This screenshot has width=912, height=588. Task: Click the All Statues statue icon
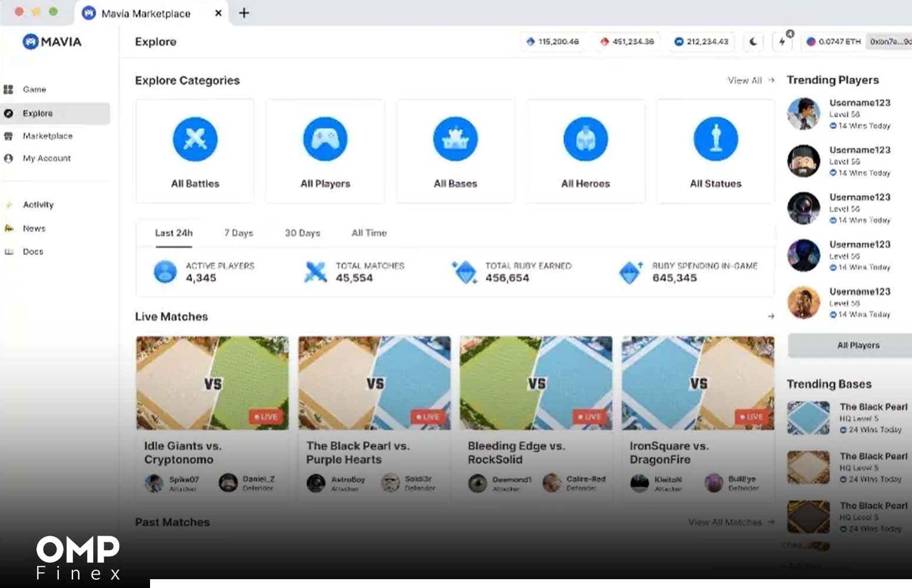coord(715,139)
